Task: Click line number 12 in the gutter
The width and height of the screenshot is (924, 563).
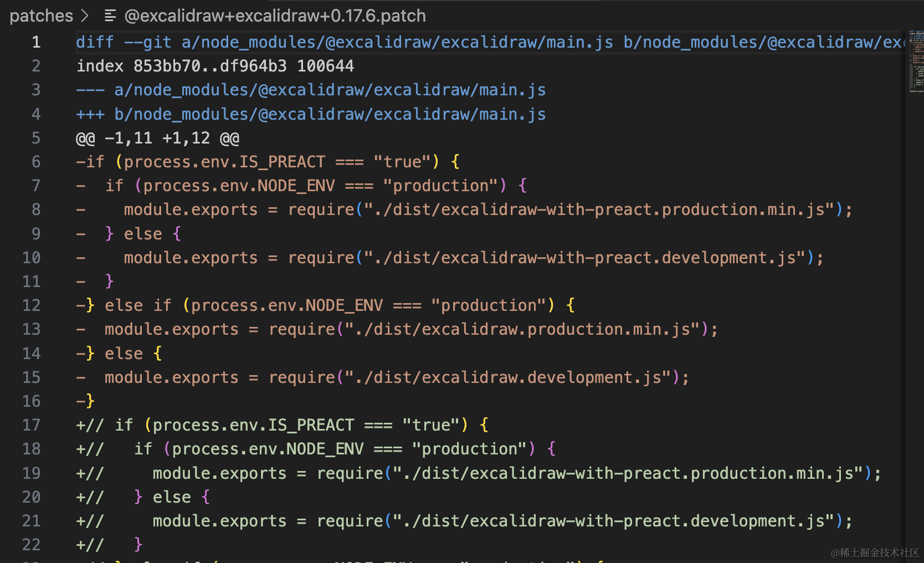Action: coord(32,305)
